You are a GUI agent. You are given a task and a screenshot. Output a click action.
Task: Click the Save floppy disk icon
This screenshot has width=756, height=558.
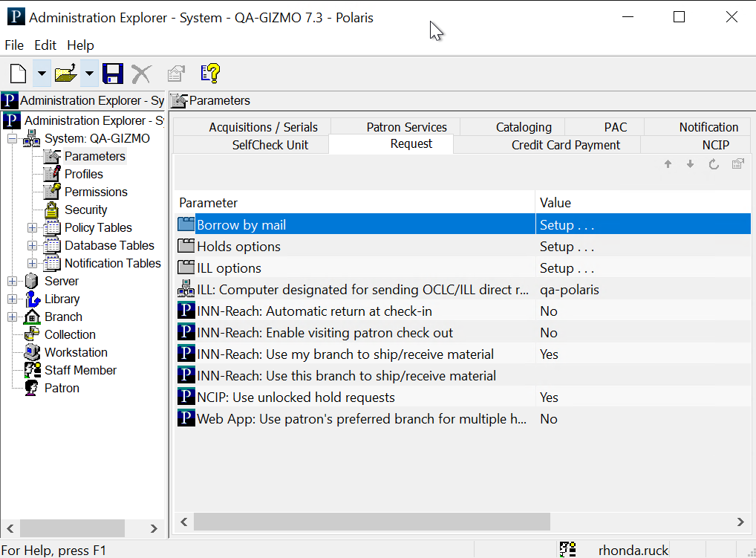[x=112, y=74]
